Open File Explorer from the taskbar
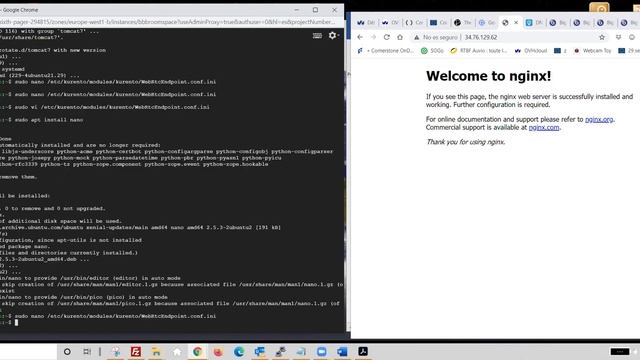The image size is (640, 360). click(156, 351)
